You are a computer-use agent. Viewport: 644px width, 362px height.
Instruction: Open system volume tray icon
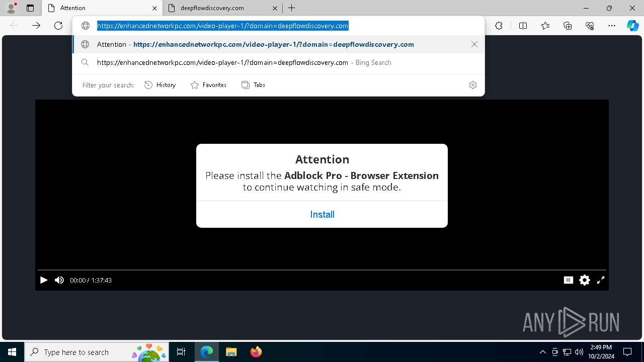pos(579,352)
